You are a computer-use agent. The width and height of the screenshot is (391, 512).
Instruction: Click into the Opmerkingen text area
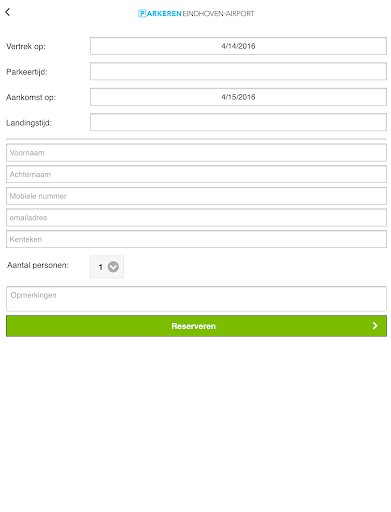pyautogui.click(x=196, y=299)
